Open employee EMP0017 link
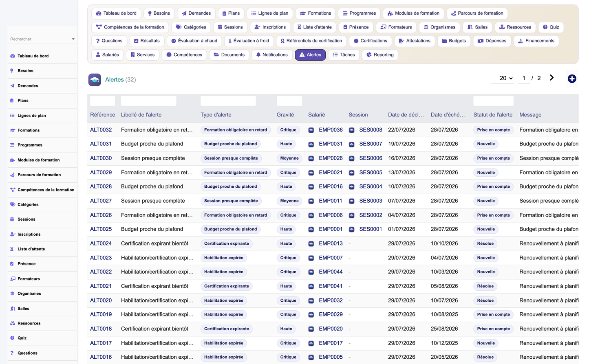Viewport: 589px width, 364px height. click(x=331, y=343)
